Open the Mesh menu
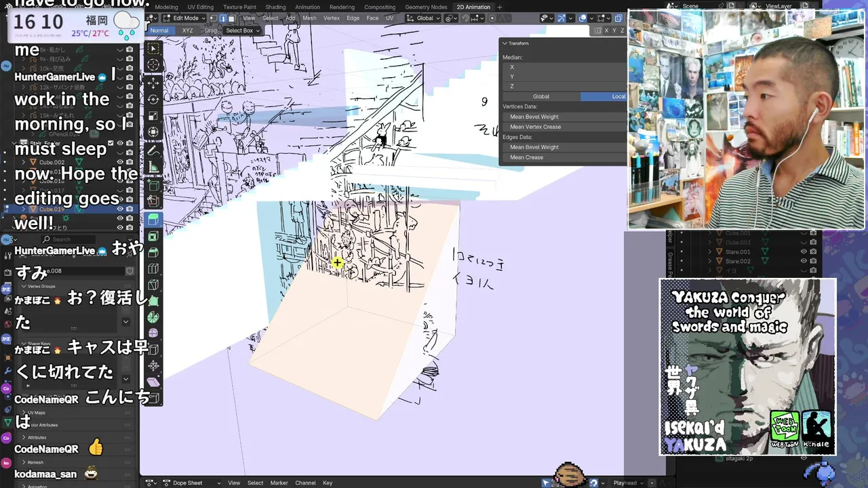 tap(309, 18)
